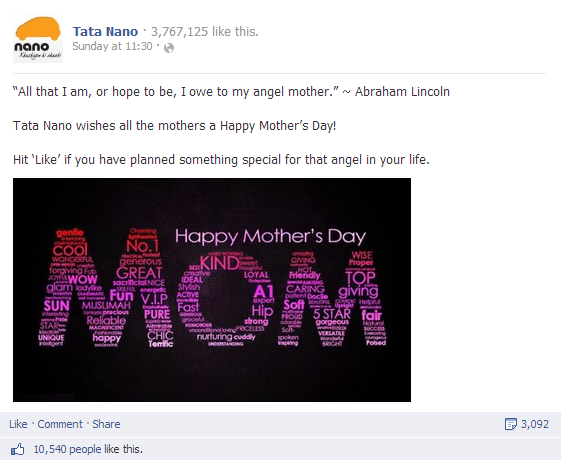Viewport: 562px width, 461px height.
Task: View the 10,540 people who like this
Action: tap(88, 449)
